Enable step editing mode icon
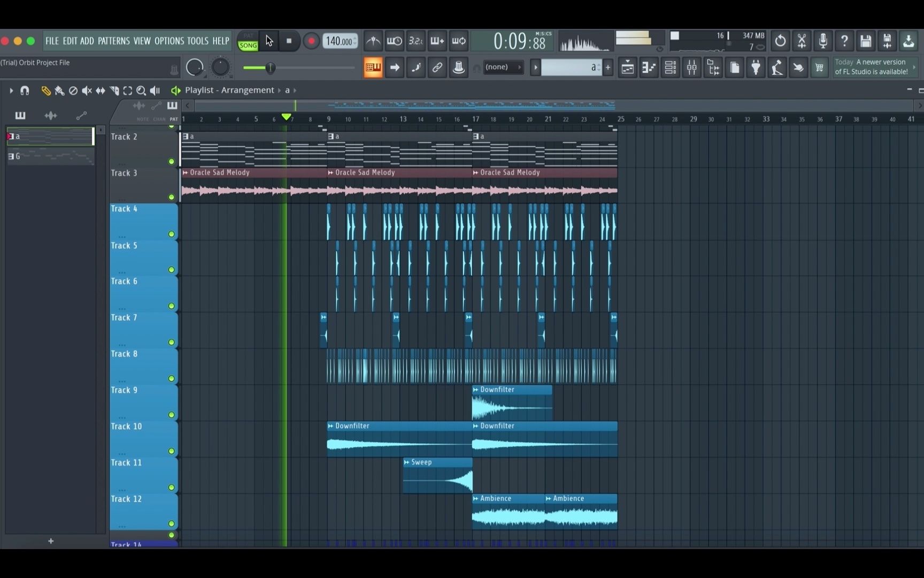Viewport: 924px width, 578px height. tap(415, 67)
